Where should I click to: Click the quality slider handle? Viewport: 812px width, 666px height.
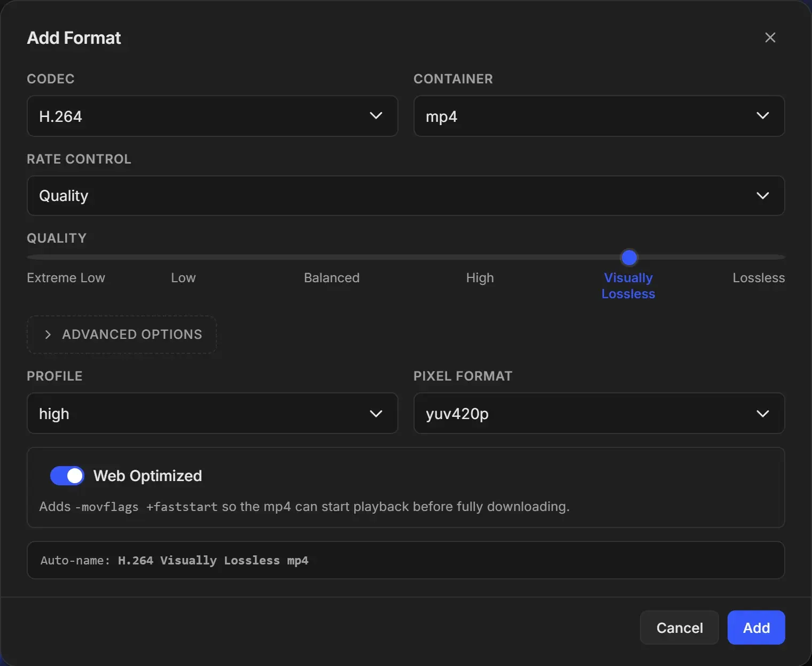[629, 258]
